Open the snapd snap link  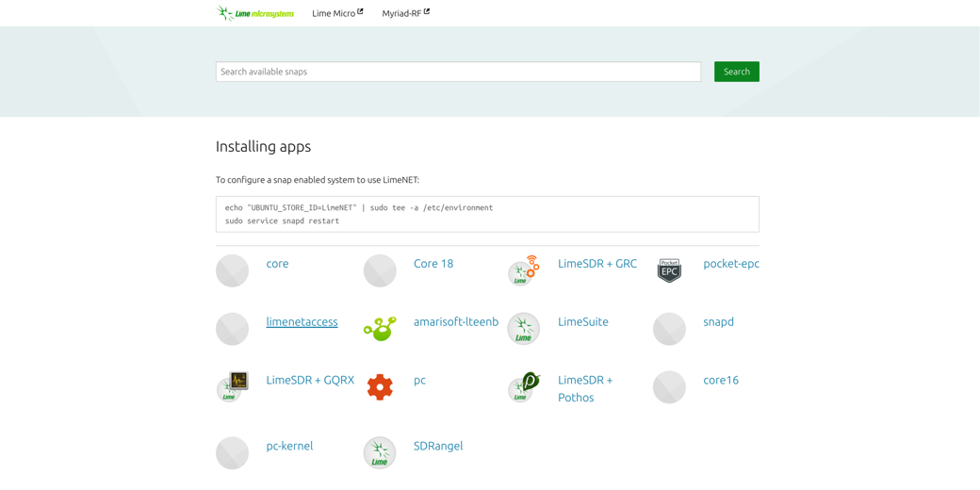pyautogui.click(x=718, y=322)
